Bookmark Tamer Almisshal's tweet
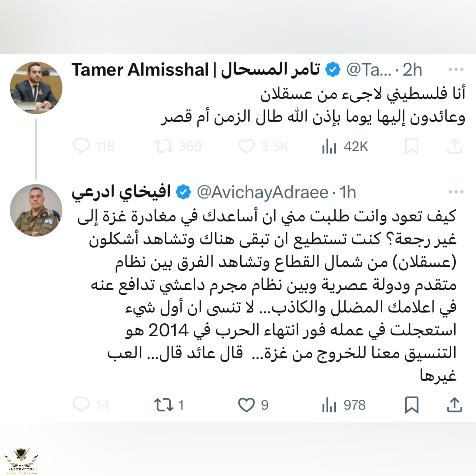The height and width of the screenshot is (476, 476). 412,146
